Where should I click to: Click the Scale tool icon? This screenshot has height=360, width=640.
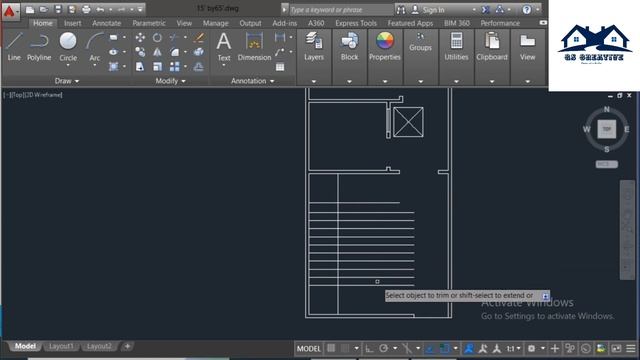(x=157, y=67)
